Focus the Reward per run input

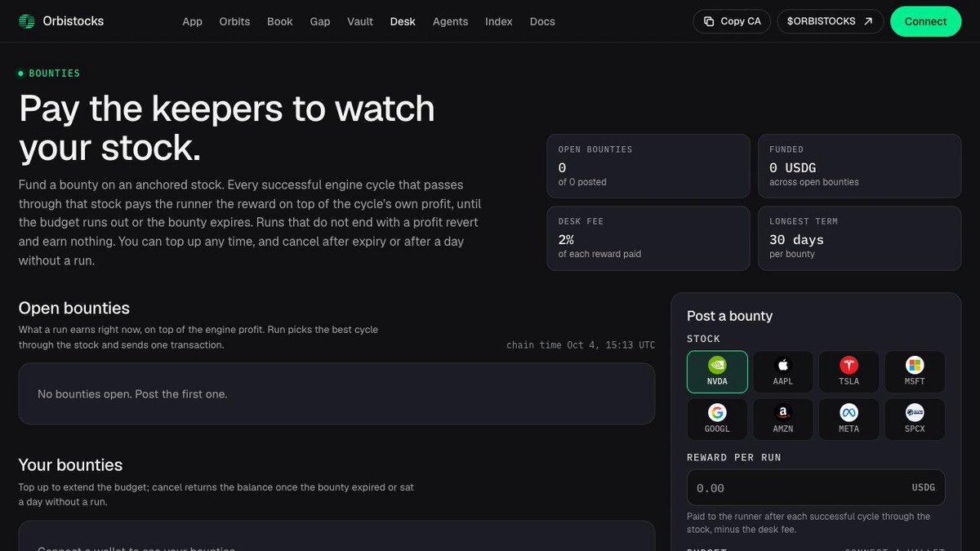click(816, 488)
